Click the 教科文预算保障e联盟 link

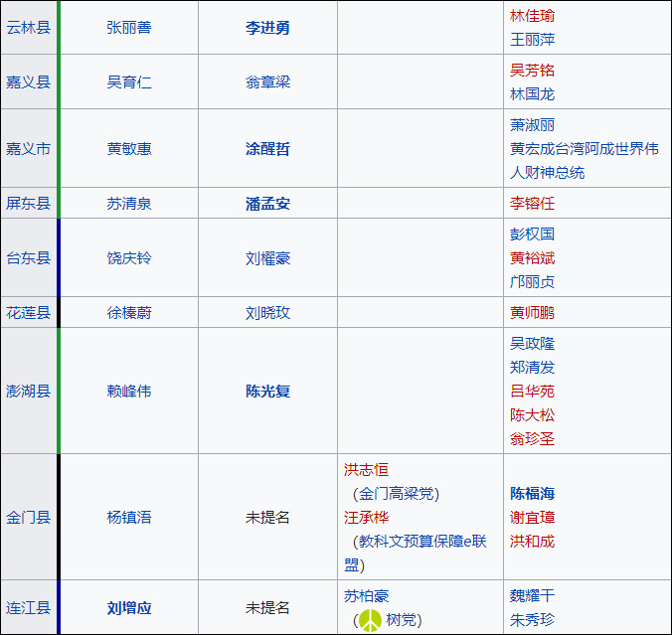[416, 554]
